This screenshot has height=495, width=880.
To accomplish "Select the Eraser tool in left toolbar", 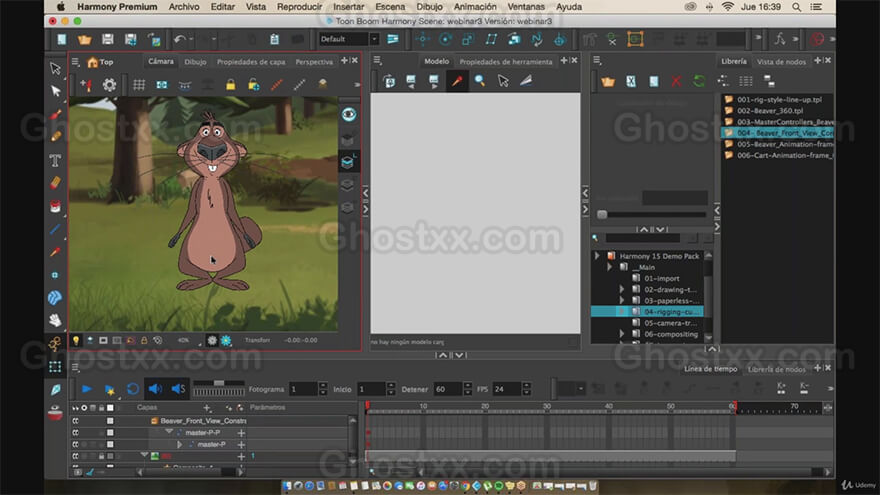I will click(55, 183).
